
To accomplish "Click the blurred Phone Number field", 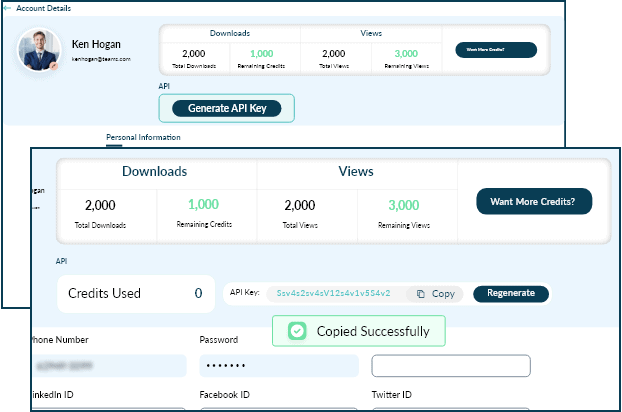I will [109, 366].
